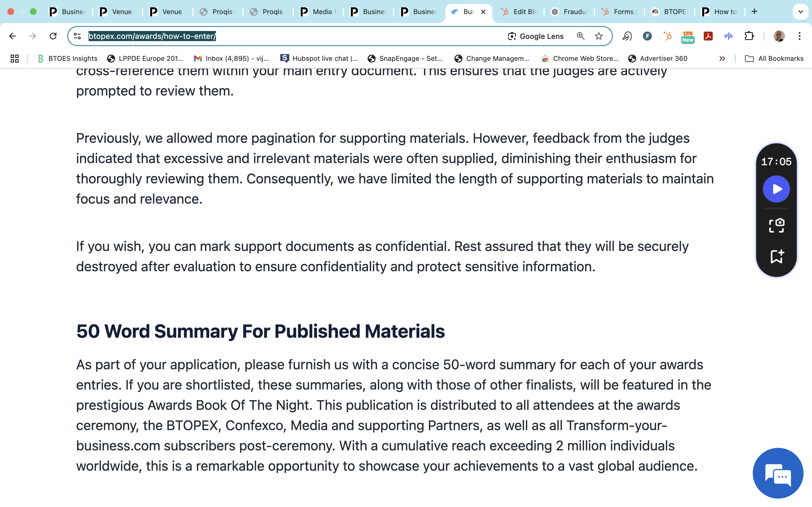Viewport: 812px width, 507px height.
Task: Reload the current page
Action: click(x=53, y=36)
